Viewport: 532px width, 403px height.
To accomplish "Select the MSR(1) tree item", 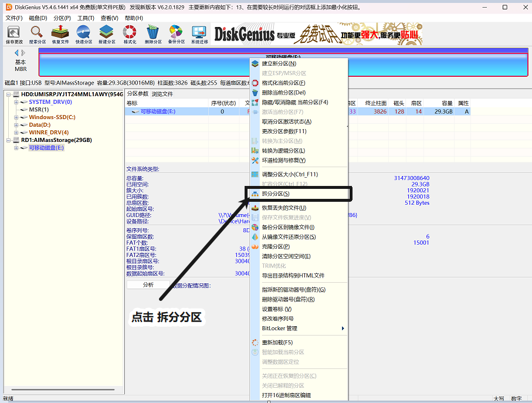I will point(39,110).
